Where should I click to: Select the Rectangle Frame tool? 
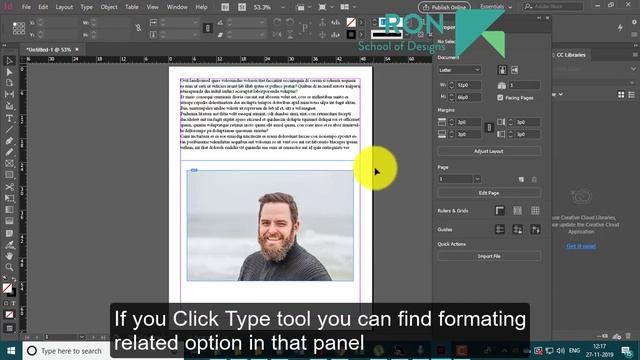pos(9,164)
